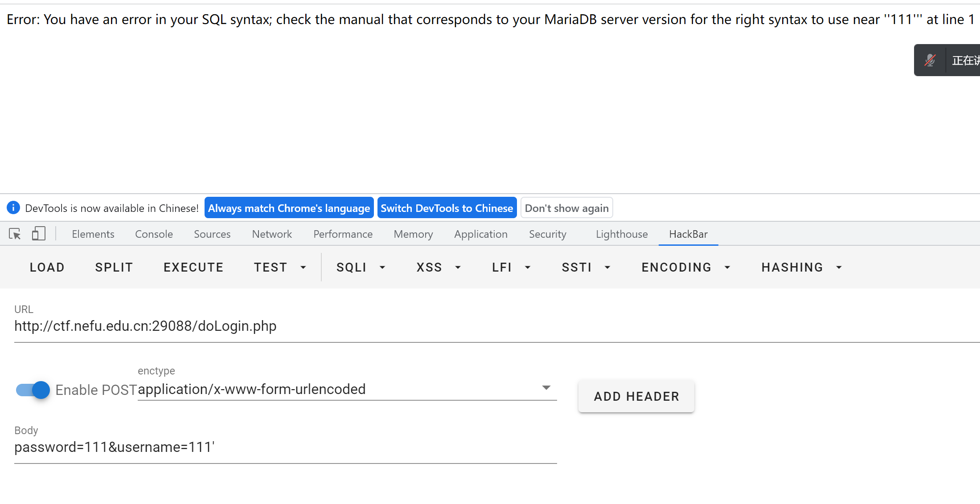Open the ENCODING dropdown menu
This screenshot has width=980, height=504.
click(x=685, y=267)
